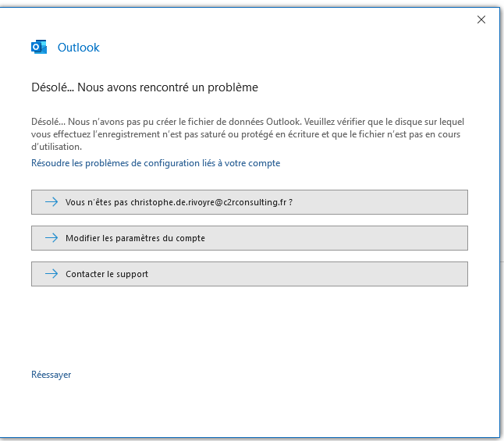Click the "Outlook" title text
Screen dimensions: 504x441
click(x=79, y=48)
